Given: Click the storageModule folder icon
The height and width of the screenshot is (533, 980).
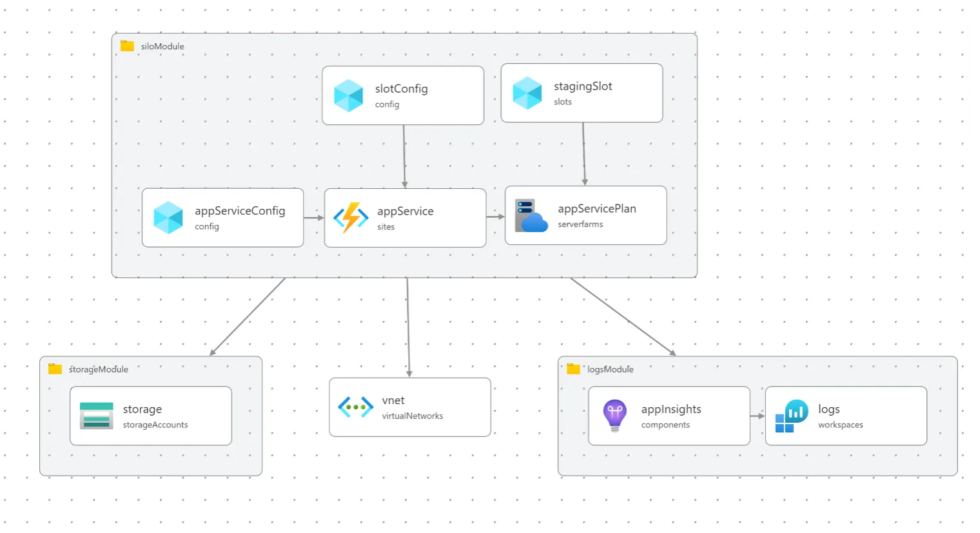Looking at the screenshot, I should (x=55, y=369).
